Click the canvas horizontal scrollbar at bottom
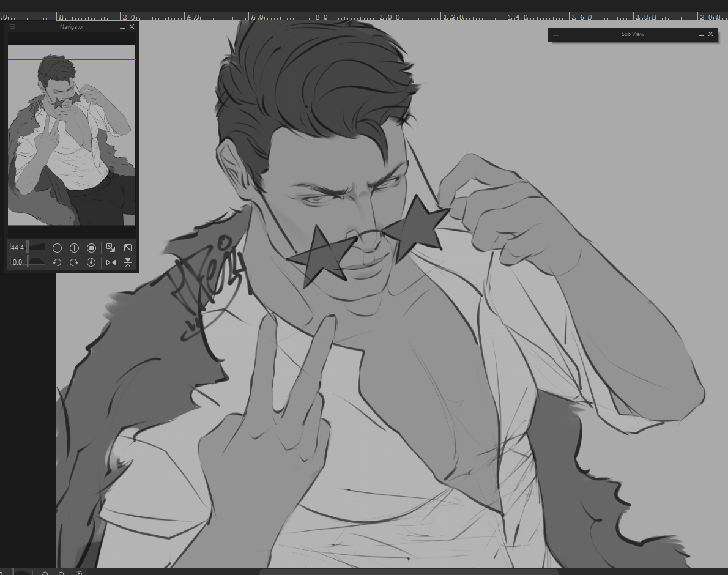Image resolution: width=728 pixels, height=575 pixels. 409,572
